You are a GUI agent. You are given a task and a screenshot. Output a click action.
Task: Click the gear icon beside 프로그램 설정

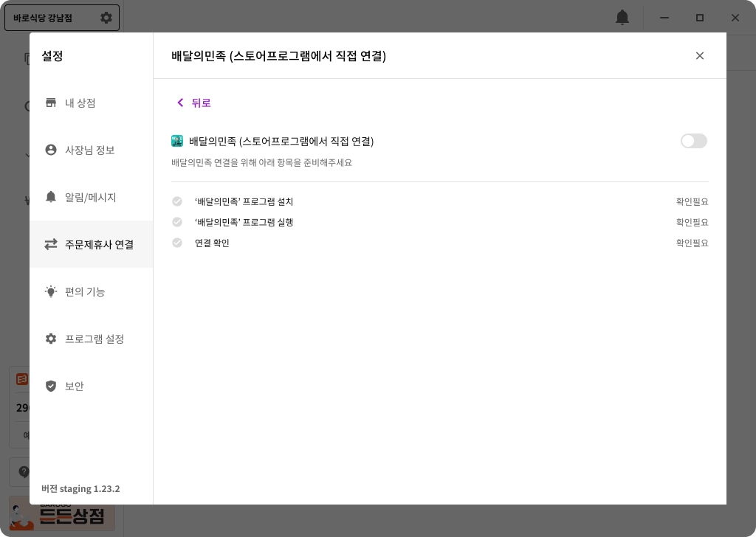click(x=51, y=339)
